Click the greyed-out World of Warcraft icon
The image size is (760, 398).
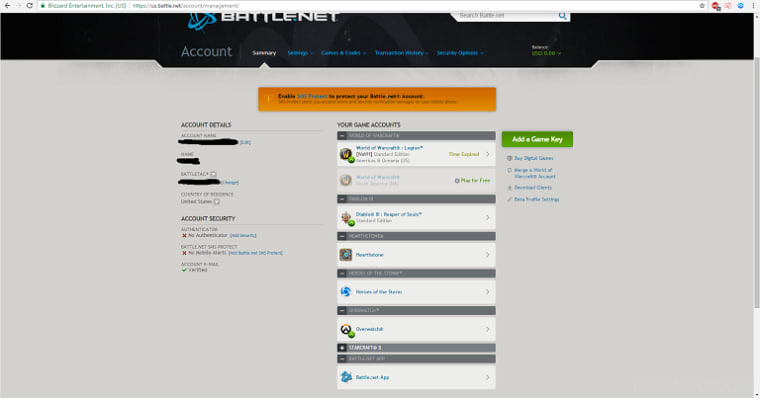346,180
